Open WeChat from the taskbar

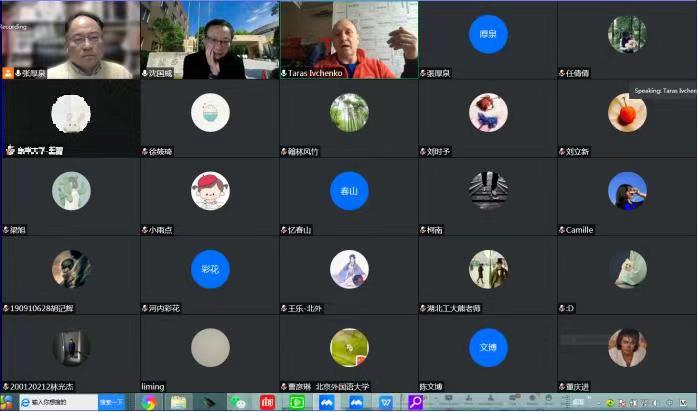pos(238,402)
